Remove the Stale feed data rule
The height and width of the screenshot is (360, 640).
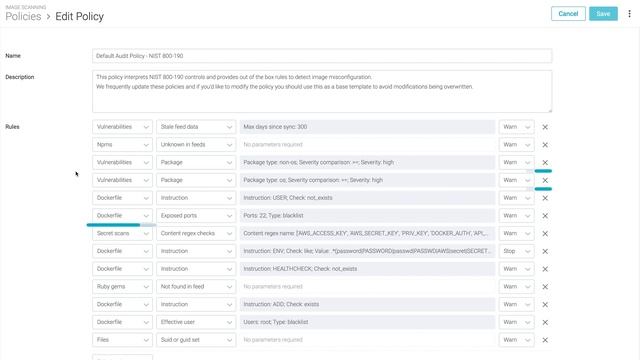545,127
